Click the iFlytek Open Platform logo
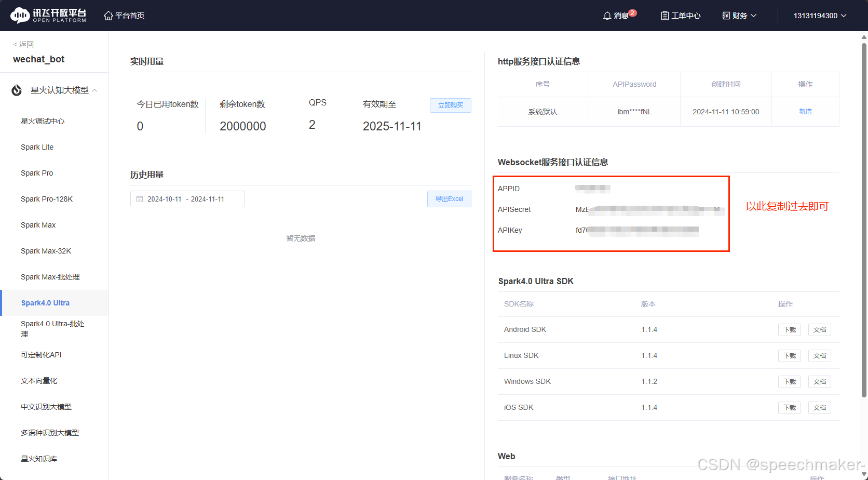The width and height of the screenshot is (868, 480). [48, 16]
